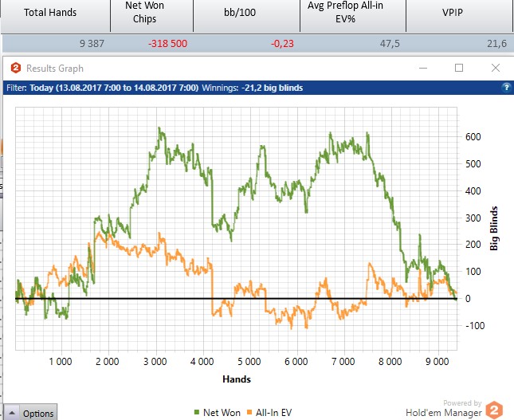Screen dimensions: 514x420
Task: Click the Hold'em Manager orange logo at bottom
Action: tap(494, 410)
